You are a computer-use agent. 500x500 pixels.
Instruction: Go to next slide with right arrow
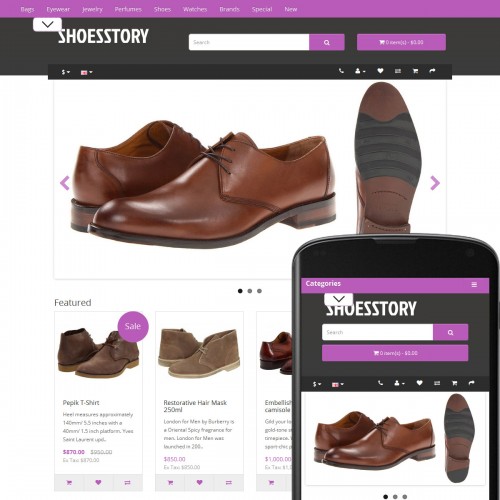click(435, 183)
